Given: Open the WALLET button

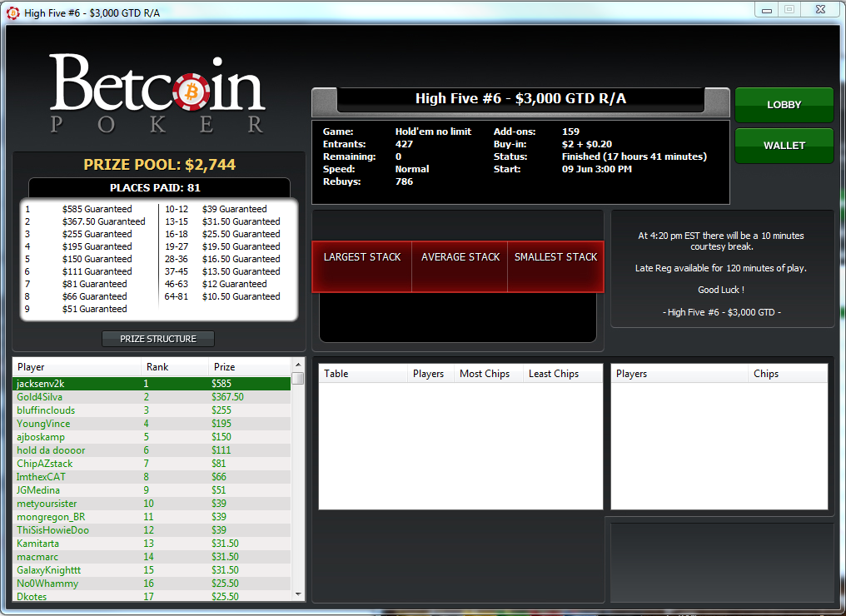Looking at the screenshot, I should point(784,146).
